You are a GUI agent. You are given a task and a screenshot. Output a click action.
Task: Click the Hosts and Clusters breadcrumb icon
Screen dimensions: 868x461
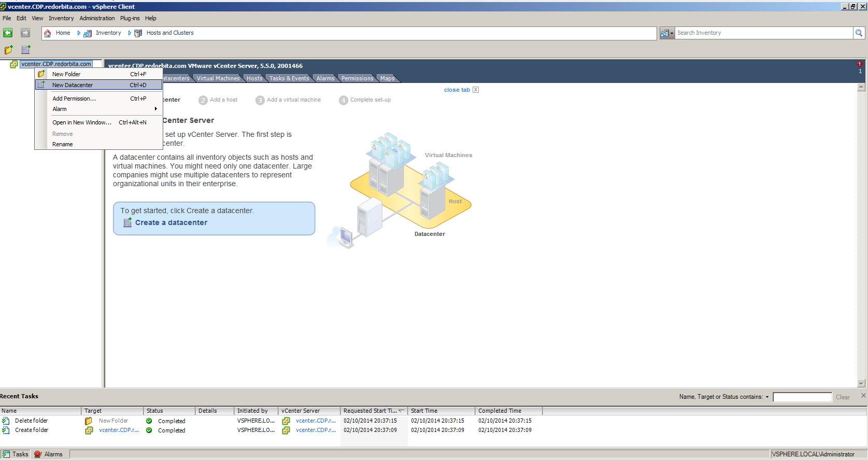[x=138, y=33]
